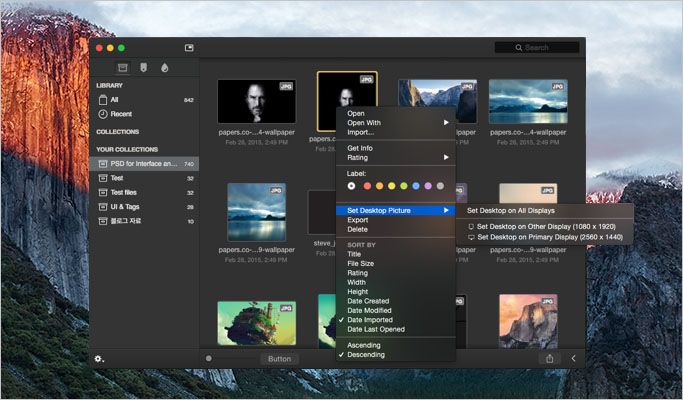Apply the blue color label
The image size is (683, 400).
pos(416,186)
